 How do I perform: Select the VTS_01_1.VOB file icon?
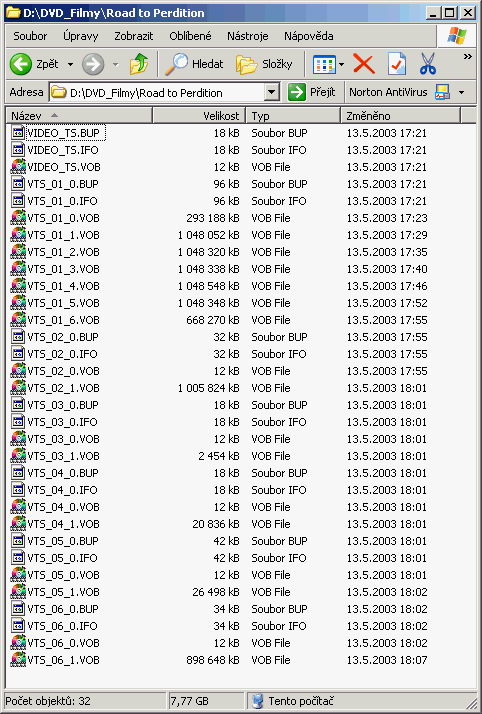pyautogui.click(x=18, y=235)
